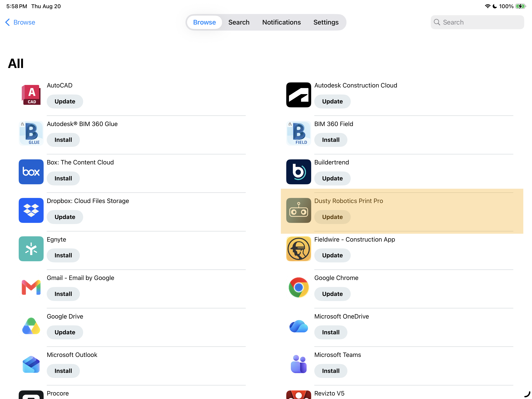Open the Microsoft Outlook icon
This screenshot has height=399, width=532.
[31, 364]
